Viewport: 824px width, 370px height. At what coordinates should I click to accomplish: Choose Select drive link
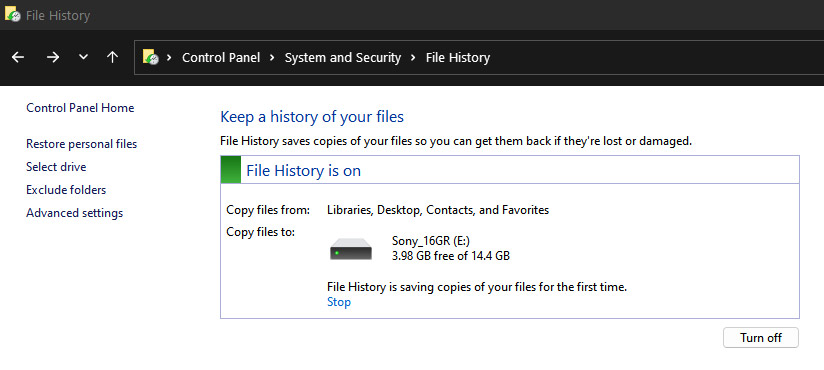(x=56, y=167)
